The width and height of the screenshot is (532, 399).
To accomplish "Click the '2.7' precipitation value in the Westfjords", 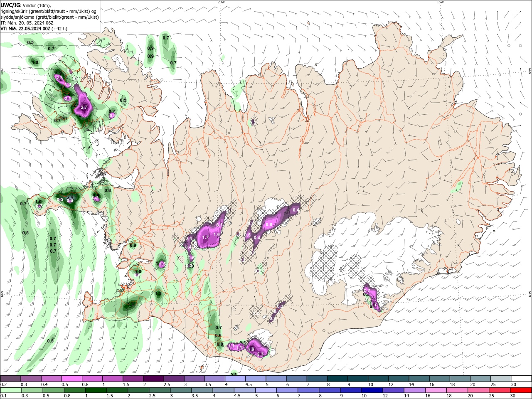I will 84,107.
